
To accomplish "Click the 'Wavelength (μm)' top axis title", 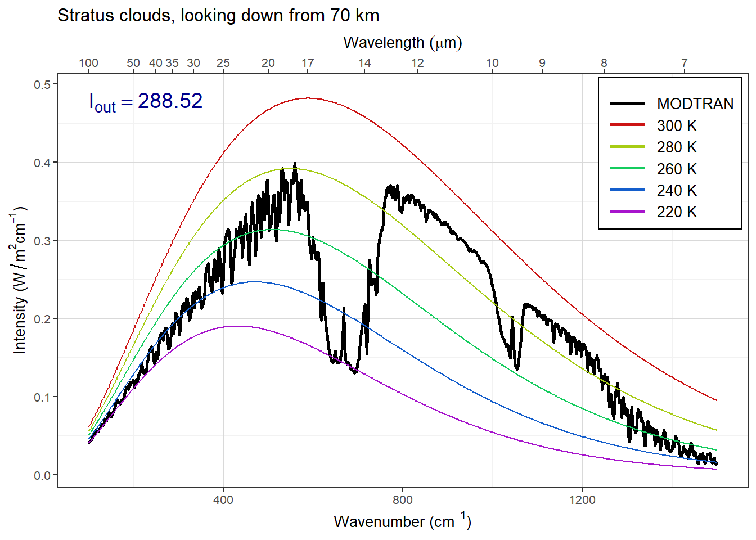I will point(403,43).
